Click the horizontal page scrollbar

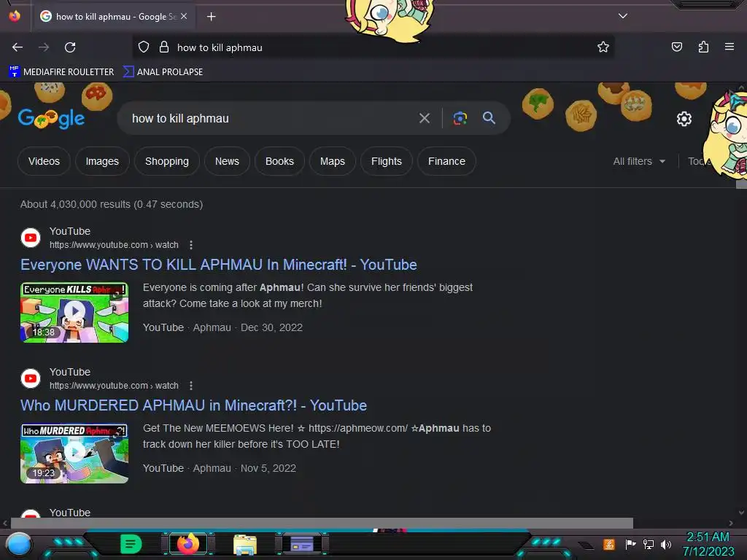pos(322,523)
